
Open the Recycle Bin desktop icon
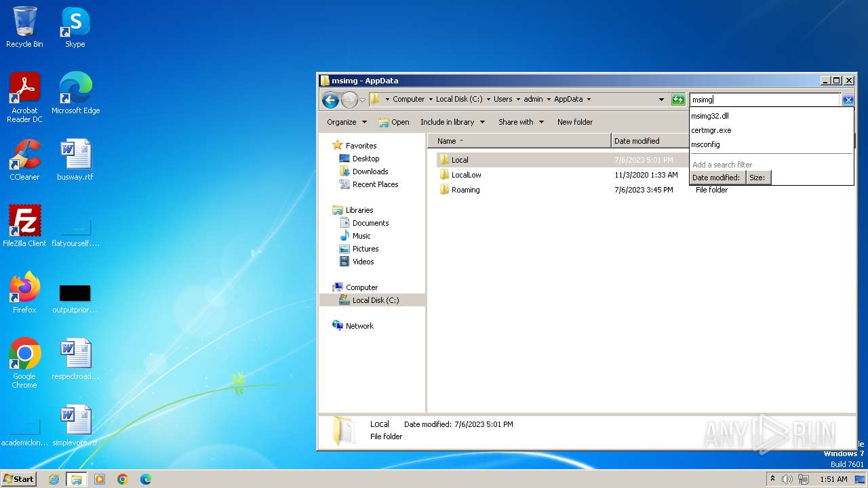click(x=24, y=27)
